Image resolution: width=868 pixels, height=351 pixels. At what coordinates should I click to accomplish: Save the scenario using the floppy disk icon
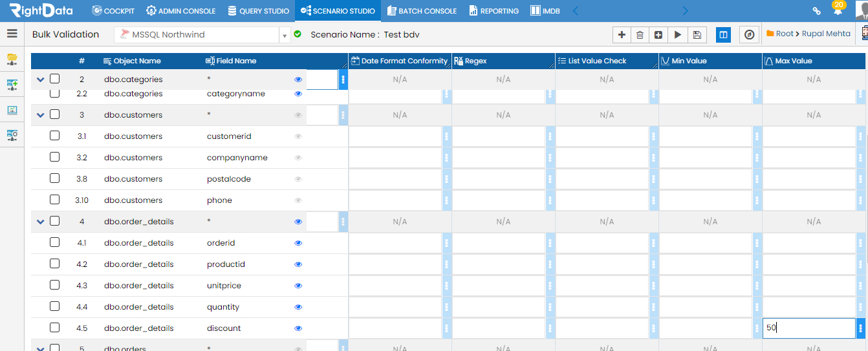click(697, 35)
